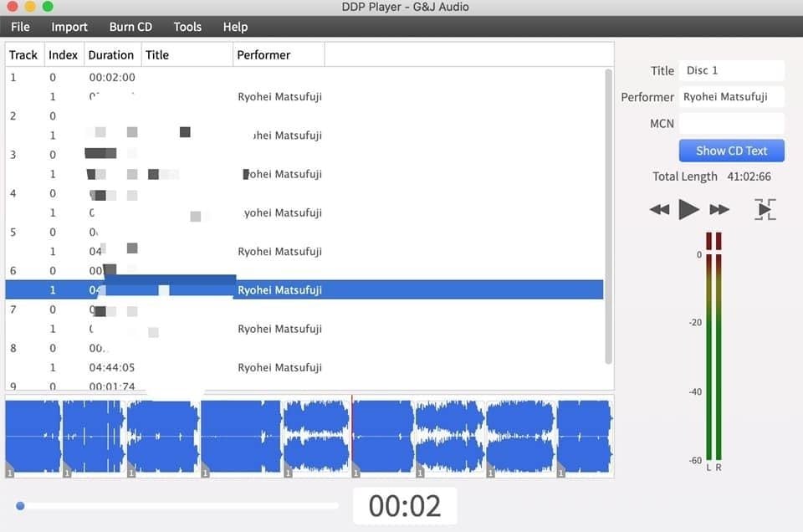Viewport: 803px width, 532px height.
Task: Click the MCN input field
Action: click(x=731, y=123)
